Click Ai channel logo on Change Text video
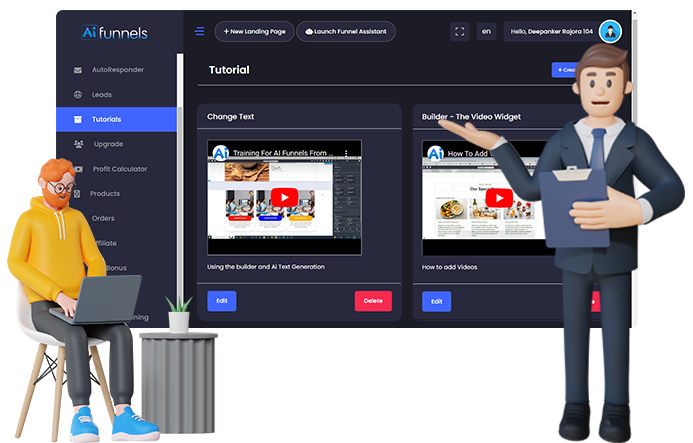Viewport: 693px width, 443px height. 221,153
